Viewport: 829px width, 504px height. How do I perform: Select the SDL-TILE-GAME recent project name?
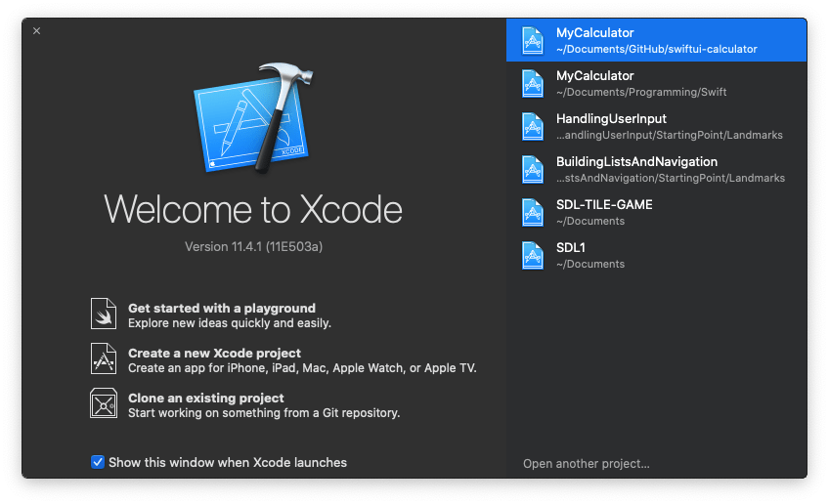(x=604, y=204)
